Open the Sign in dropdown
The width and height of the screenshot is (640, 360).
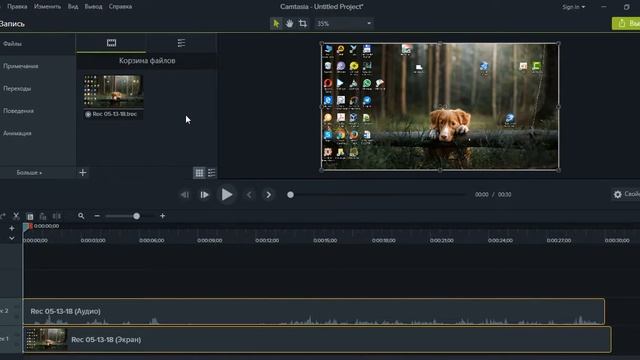click(x=573, y=7)
